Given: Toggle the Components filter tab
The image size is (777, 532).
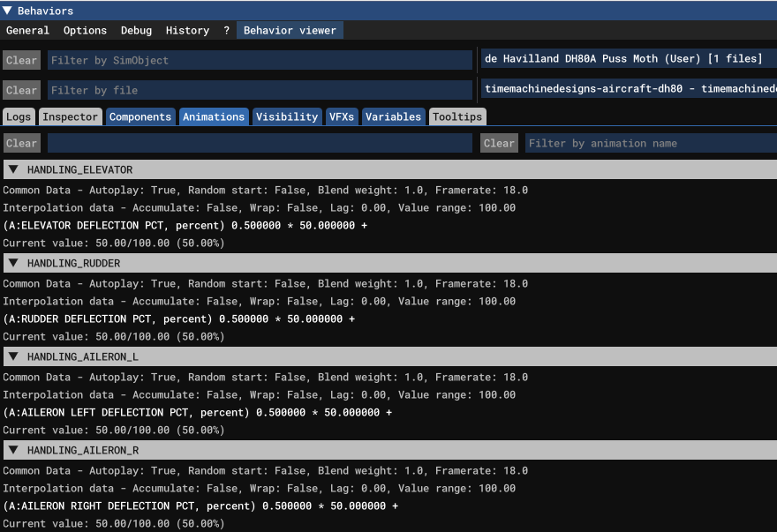Looking at the screenshot, I should [140, 117].
